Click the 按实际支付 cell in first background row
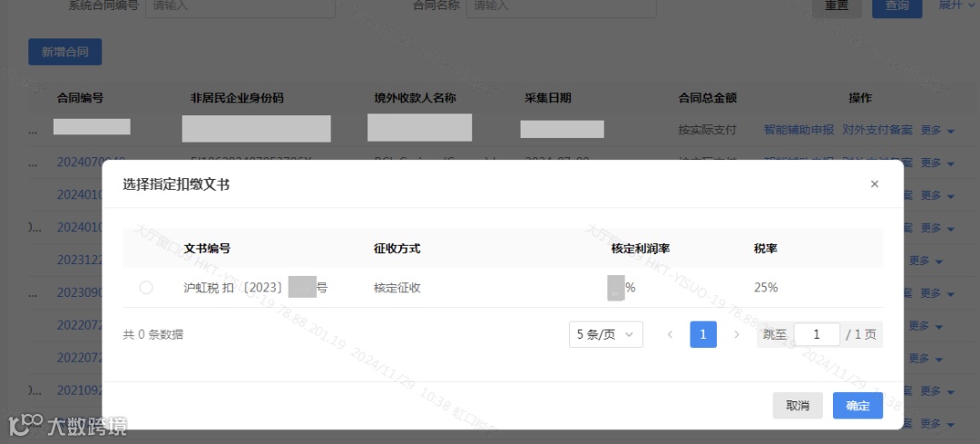This screenshot has height=444, width=980. click(x=708, y=130)
